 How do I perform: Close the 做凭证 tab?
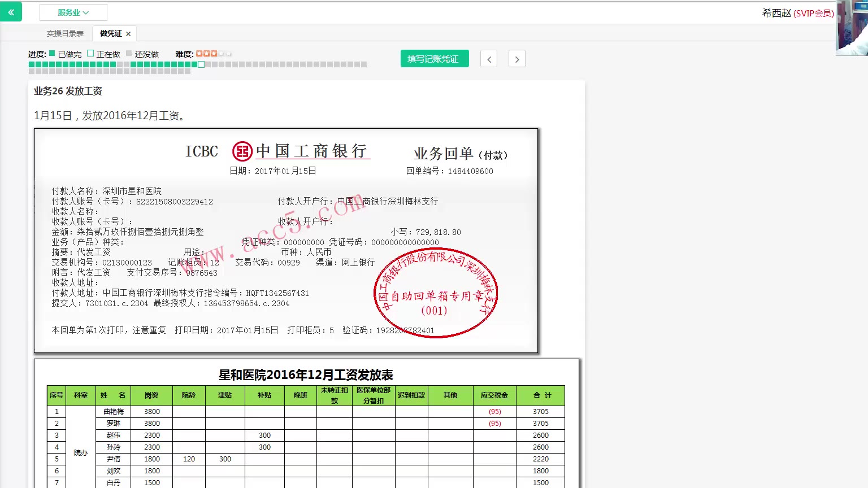point(128,34)
